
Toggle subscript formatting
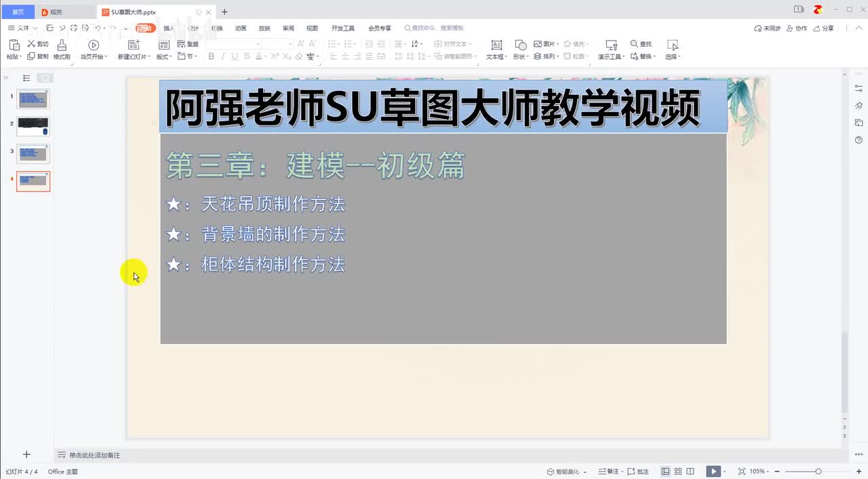tap(287, 56)
